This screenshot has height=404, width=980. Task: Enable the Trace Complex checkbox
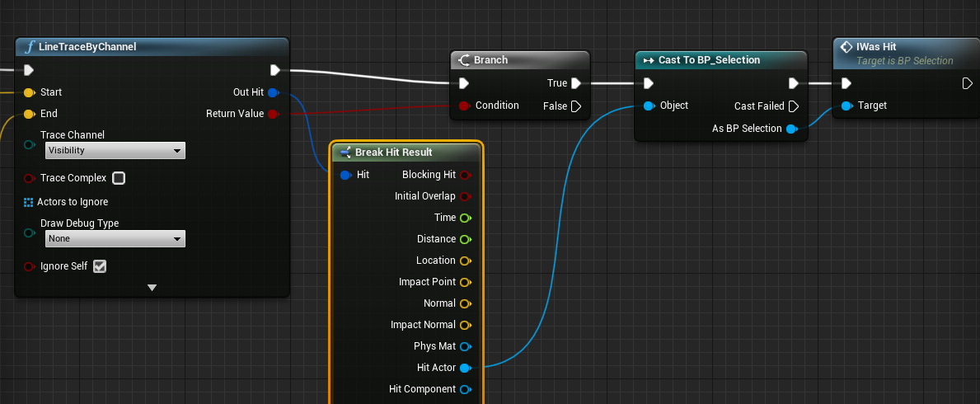(119, 178)
